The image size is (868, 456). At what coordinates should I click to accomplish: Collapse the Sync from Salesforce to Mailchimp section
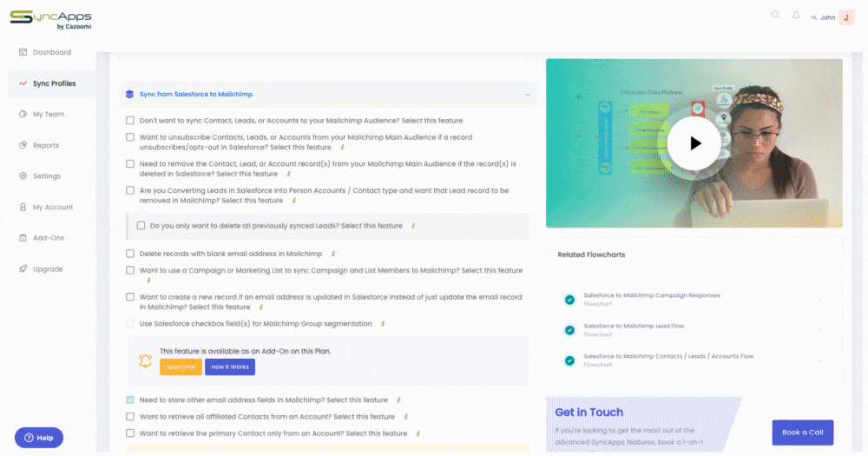coord(528,95)
